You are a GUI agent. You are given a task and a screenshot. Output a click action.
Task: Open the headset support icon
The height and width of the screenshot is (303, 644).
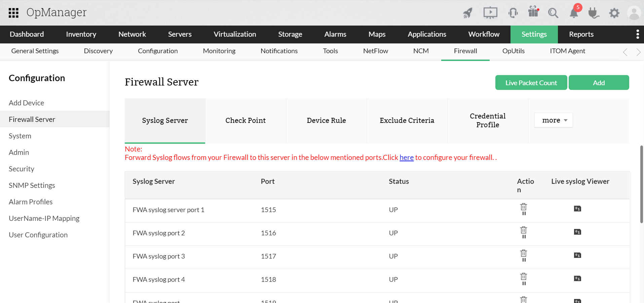[x=513, y=13]
